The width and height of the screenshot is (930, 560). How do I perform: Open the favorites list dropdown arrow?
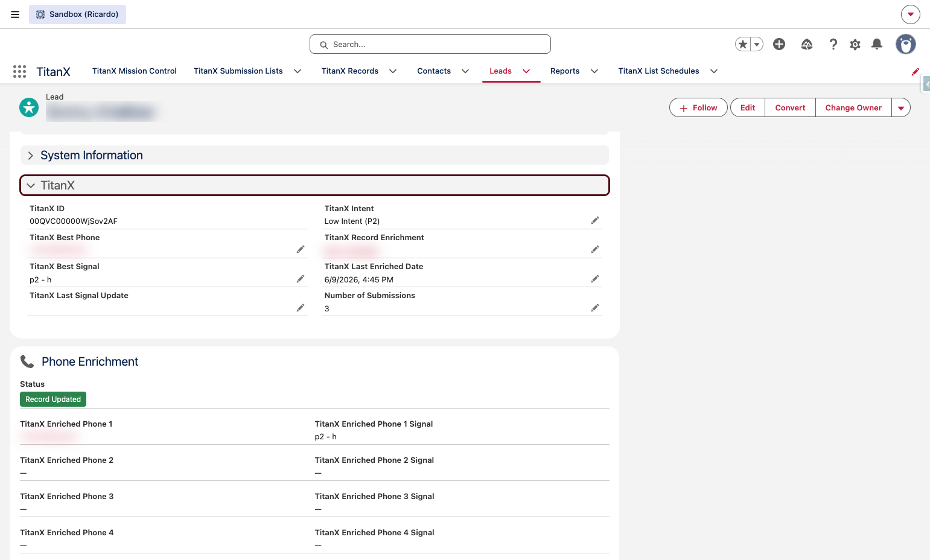point(757,44)
